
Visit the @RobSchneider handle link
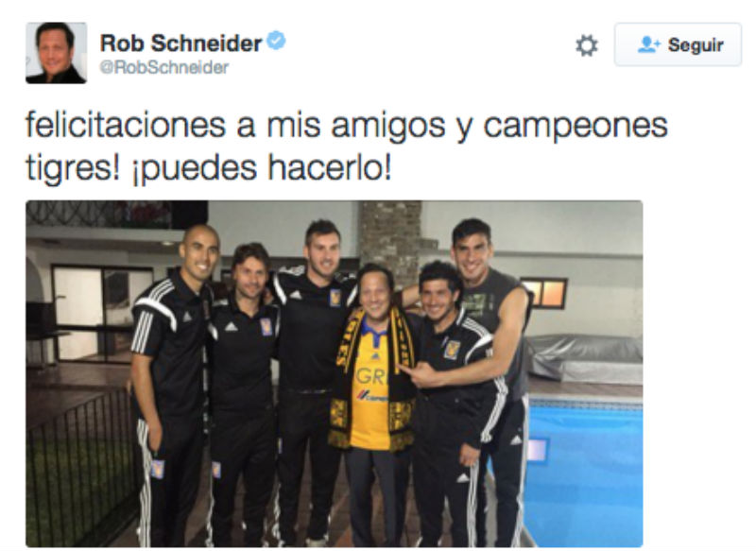coord(163,67)
